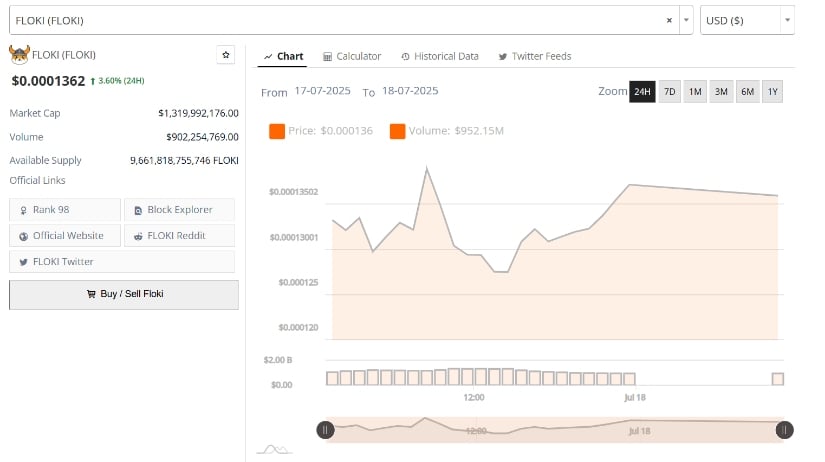This screenshot has height=462, width=825.
Task: Toggle the Volume series orange legend swatch
Action: 397,131
